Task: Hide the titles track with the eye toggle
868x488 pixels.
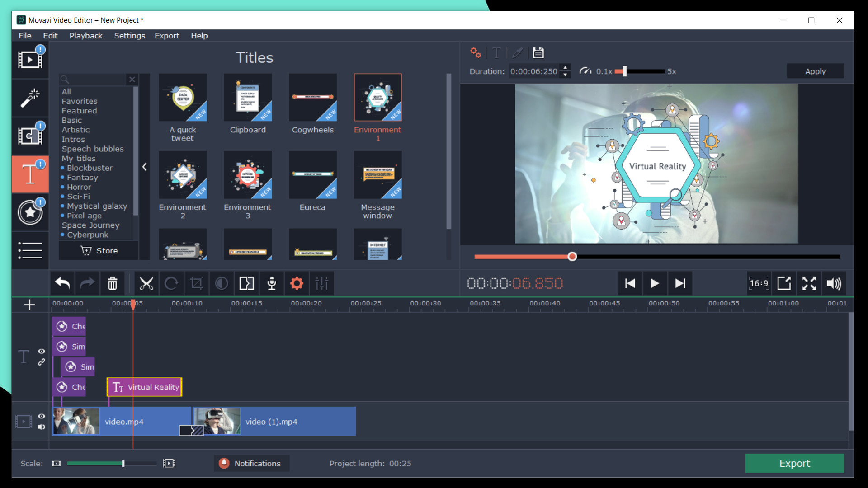Action: (x=42, y=352)
